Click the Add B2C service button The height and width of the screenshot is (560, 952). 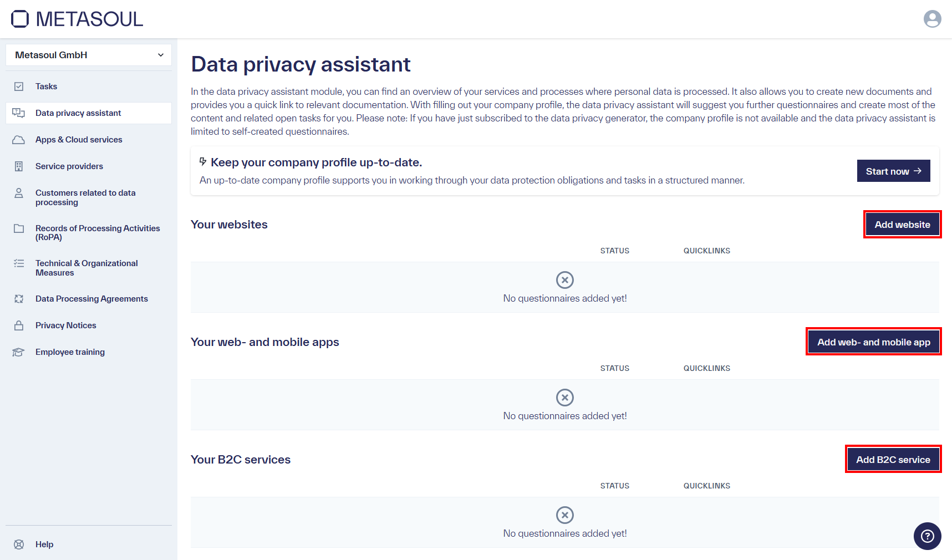[x=893, y=459]
